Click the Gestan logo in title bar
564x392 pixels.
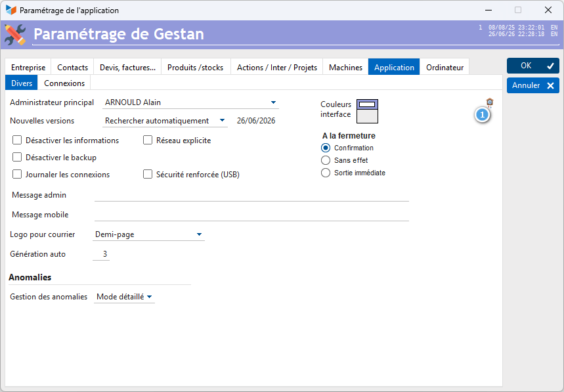coord(11,10)
